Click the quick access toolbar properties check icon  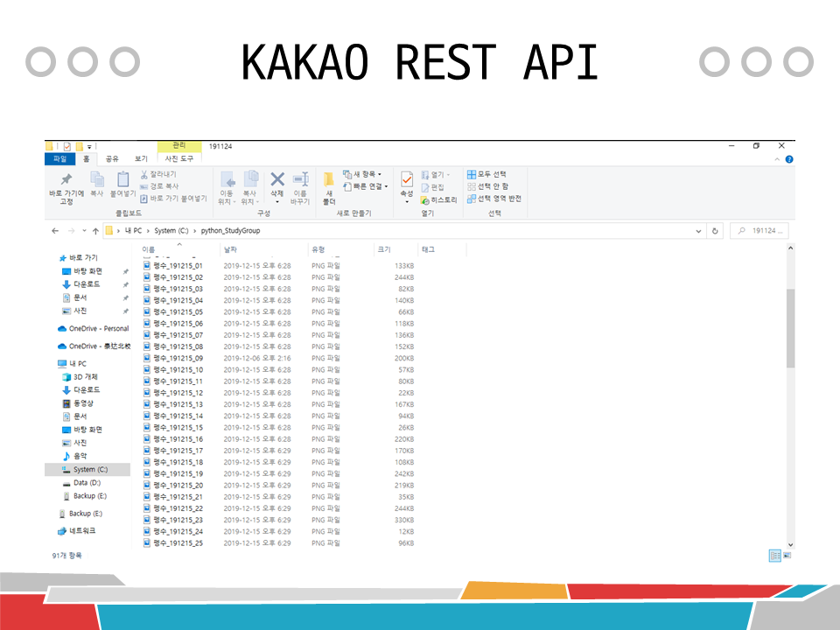67,146
